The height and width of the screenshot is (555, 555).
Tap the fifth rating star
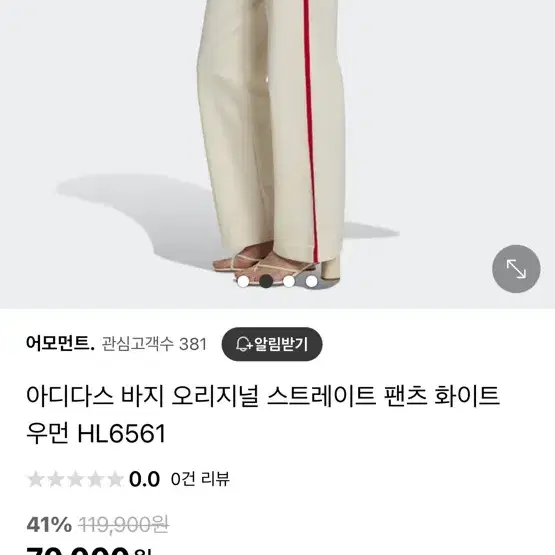[115, 479]
